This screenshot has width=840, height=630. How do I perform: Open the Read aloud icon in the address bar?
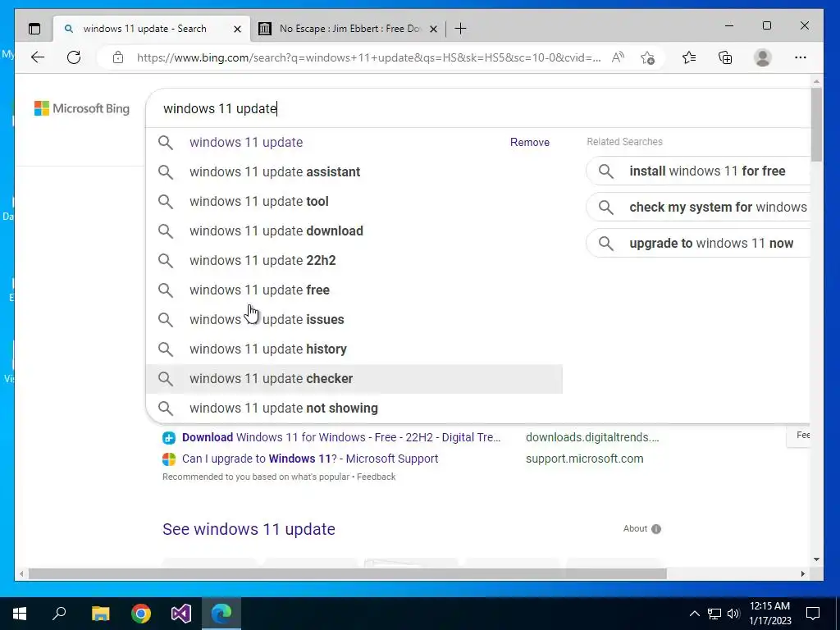(618, 57)
